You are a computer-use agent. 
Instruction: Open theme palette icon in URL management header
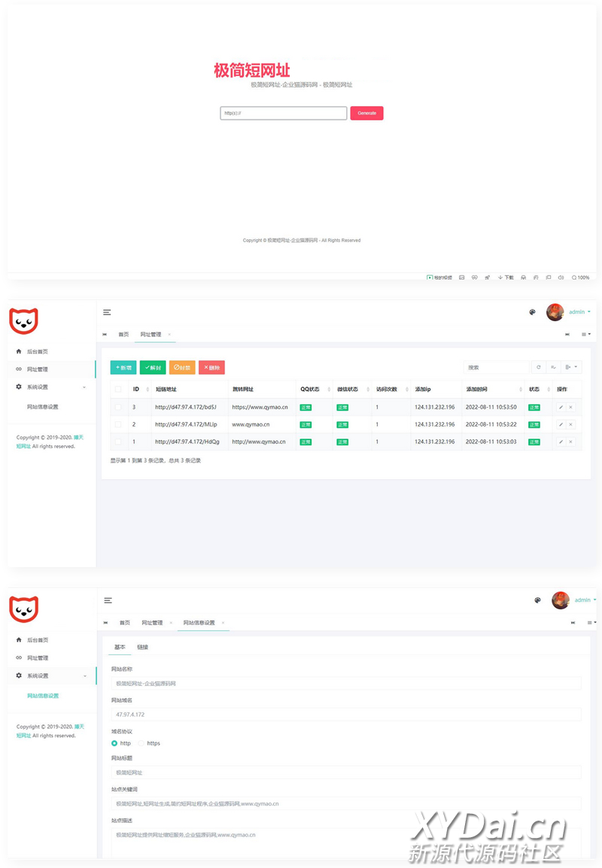[x=532, y=312]
